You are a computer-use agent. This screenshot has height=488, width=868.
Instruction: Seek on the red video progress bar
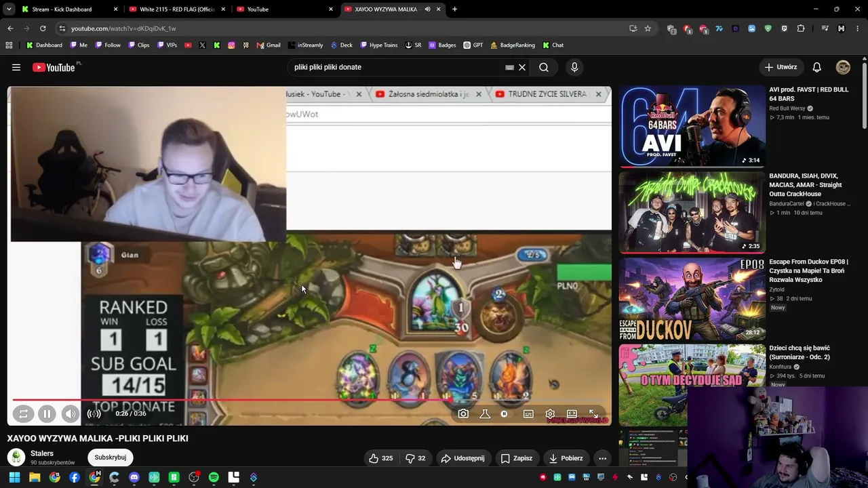tap(311, 400)
